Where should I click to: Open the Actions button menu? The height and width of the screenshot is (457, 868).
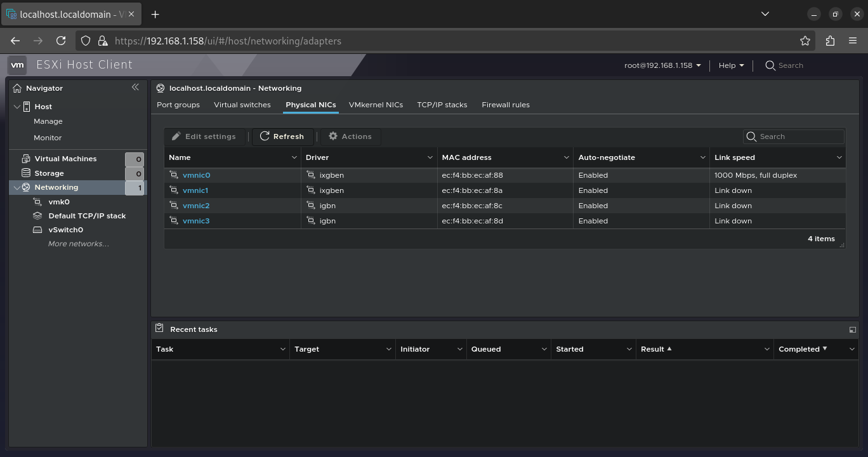pyautogui.click(x=350, y=136)
